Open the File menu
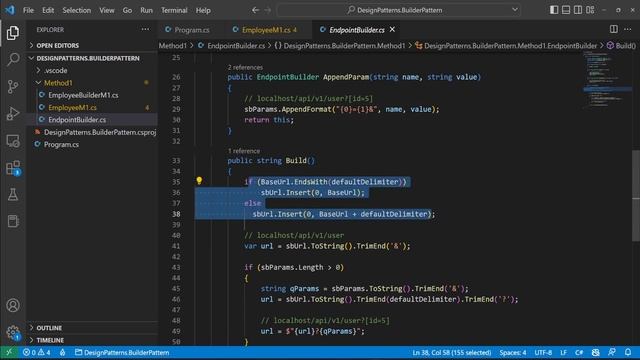This screenshot has height=360, width=640. point(28,10)
